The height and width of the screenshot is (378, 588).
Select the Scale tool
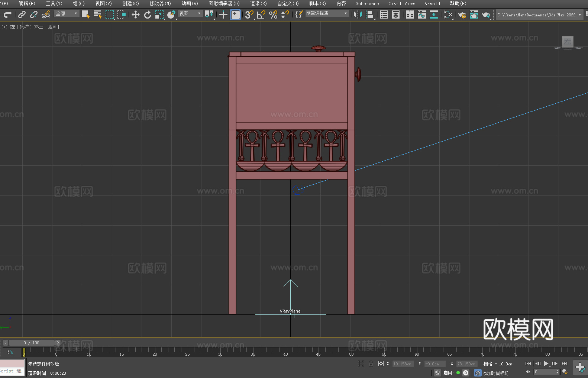pyautogui.click(x=159, y=14)
